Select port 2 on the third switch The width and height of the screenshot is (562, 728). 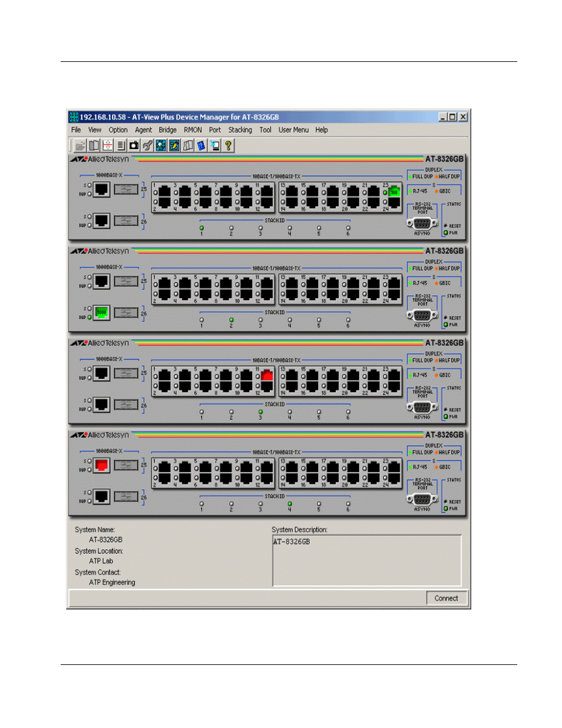pyautogui.click(x=164, y=387)
